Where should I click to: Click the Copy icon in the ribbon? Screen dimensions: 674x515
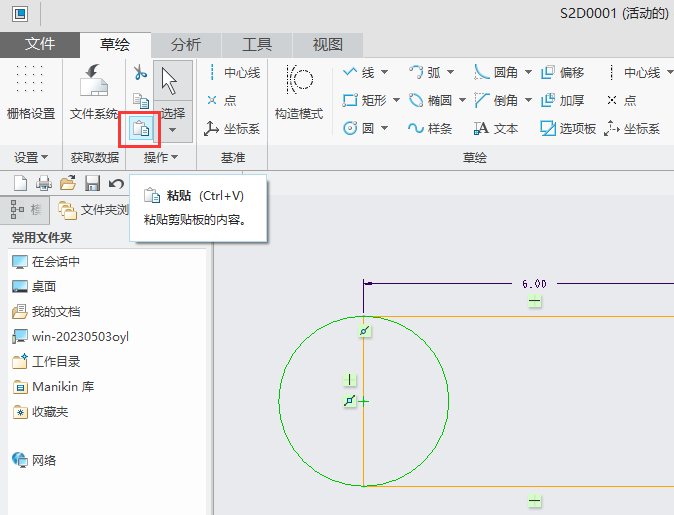pyautogui.click(x=141, y=101)
